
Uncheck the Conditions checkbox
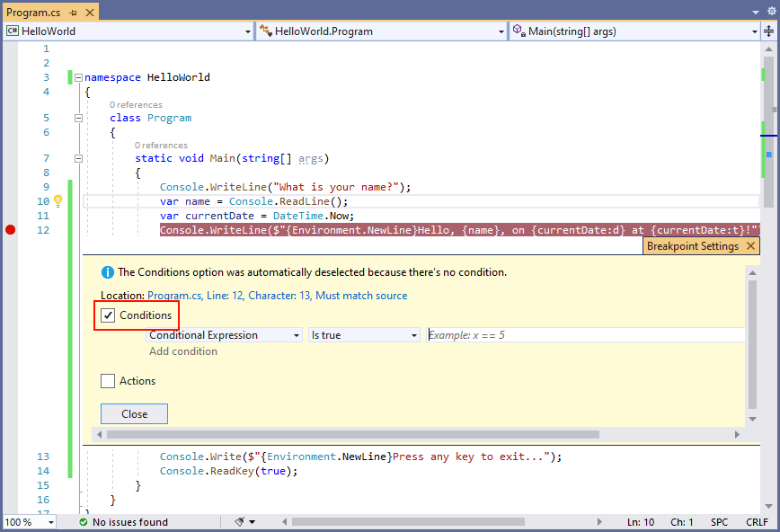pyautogui.click(x=108, y=315)
